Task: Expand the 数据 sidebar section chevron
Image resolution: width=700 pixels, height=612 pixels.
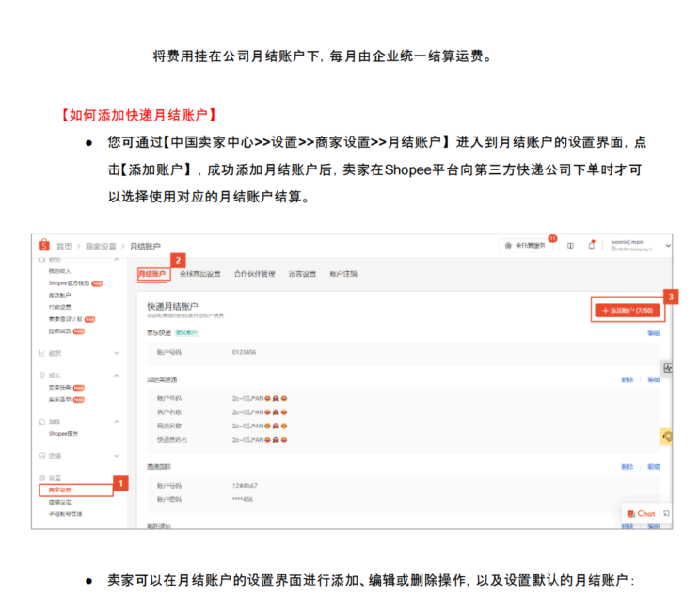Action: point(116,353)
